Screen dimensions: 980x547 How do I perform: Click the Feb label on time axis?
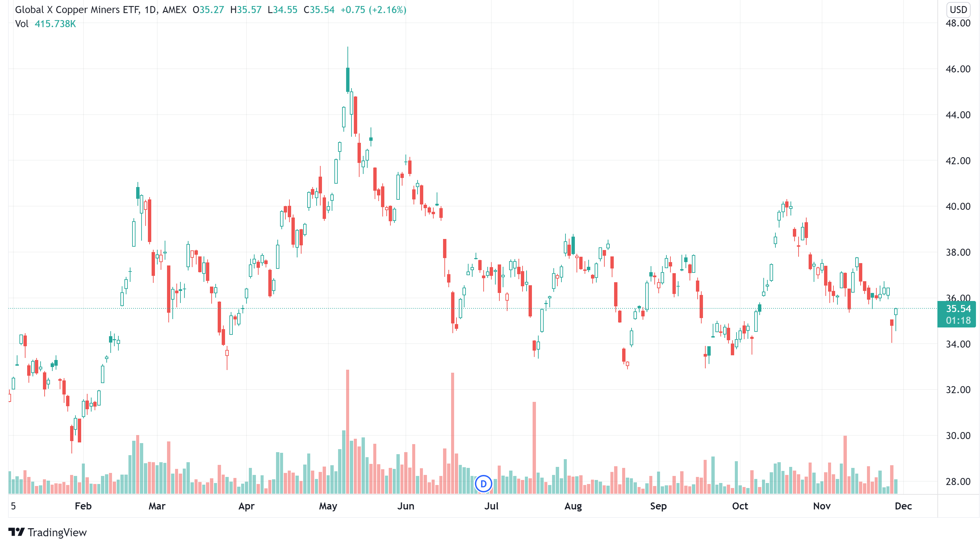tap(83, 506)
